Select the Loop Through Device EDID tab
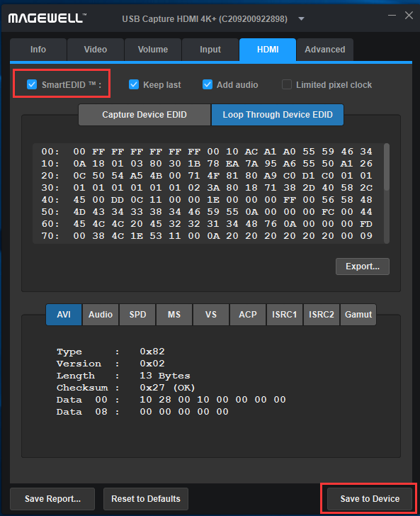Viewport: 420px width, 516px height. [278, 115]
